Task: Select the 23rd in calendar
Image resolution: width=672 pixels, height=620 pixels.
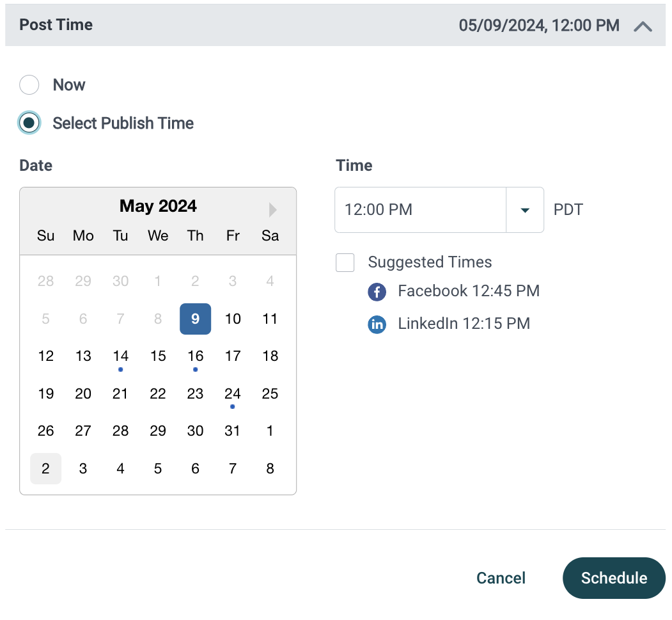Action: click(x=196, y=393)
